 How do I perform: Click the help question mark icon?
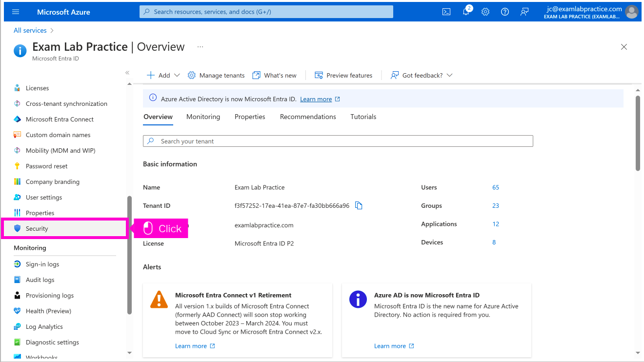point(505,12)
